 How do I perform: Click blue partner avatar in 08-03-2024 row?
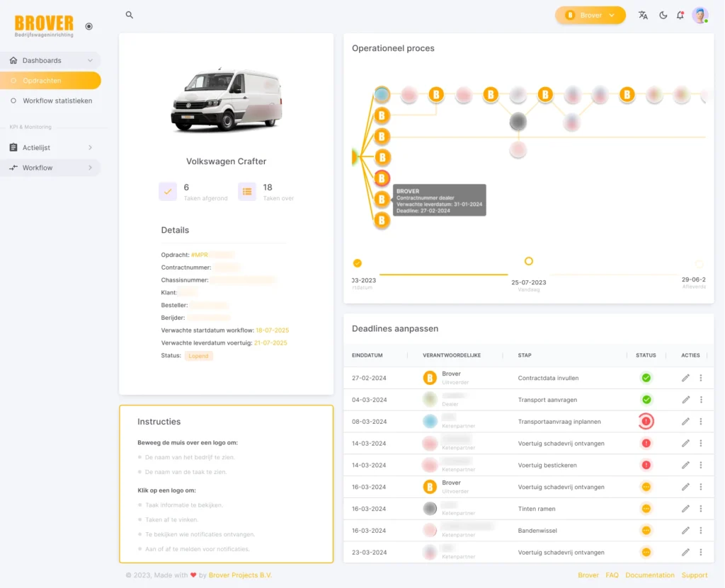tap(430, 422)
